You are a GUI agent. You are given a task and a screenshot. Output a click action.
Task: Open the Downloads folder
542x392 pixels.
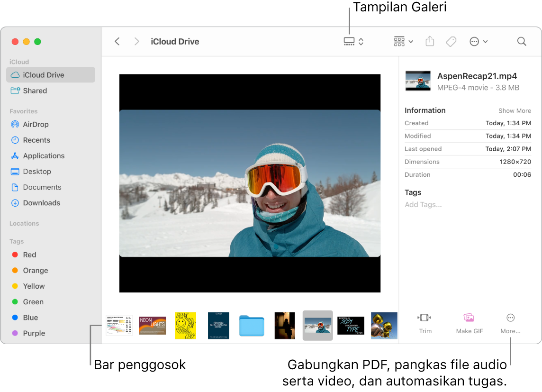tap(41, 203)
